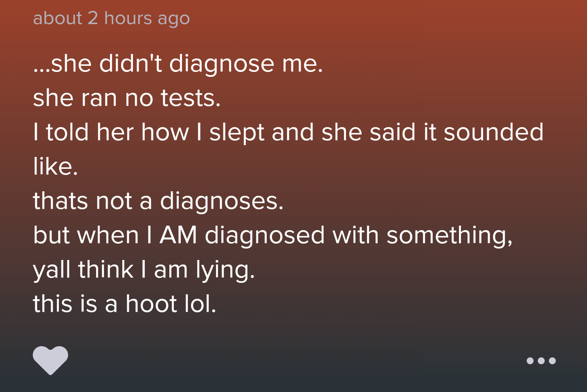Click the word 'tests.'
The image size is (587, 392).
(x=191, y=99)
